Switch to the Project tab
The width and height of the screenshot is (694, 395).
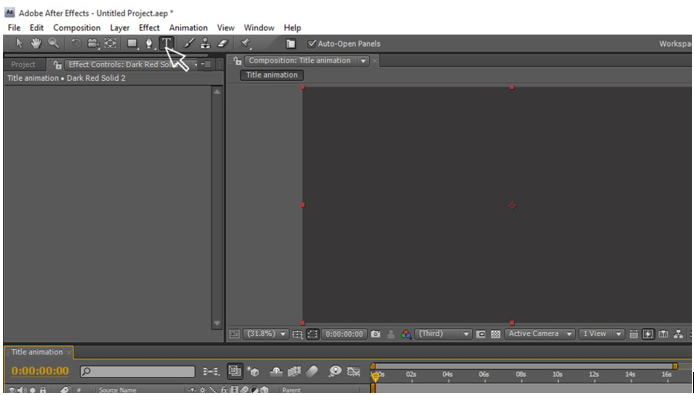click(x=23, y=65)
